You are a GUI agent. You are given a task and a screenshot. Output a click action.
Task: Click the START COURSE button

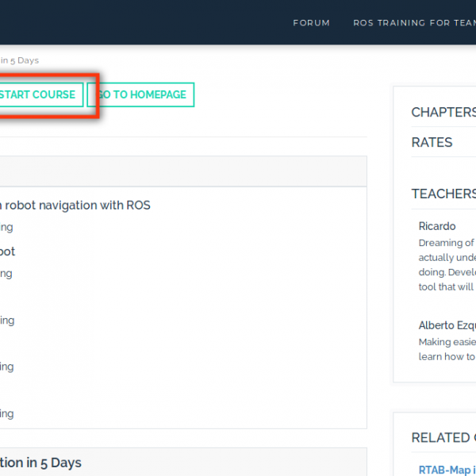tap(38, 94)
